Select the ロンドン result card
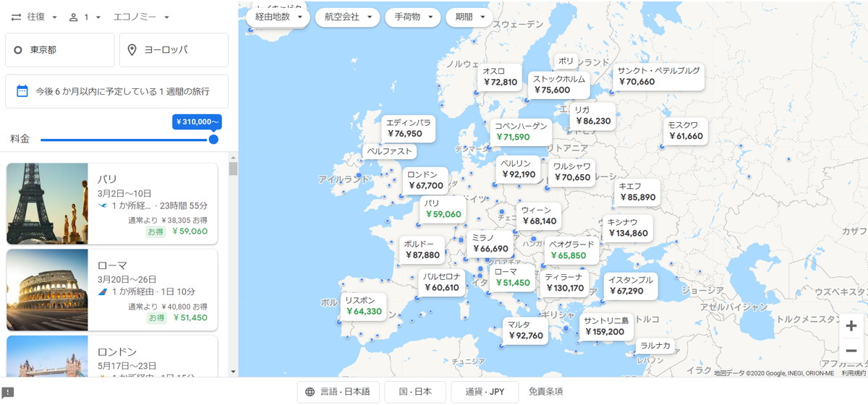The width and height of the screenshot is (868, 405). click(112, 356)
